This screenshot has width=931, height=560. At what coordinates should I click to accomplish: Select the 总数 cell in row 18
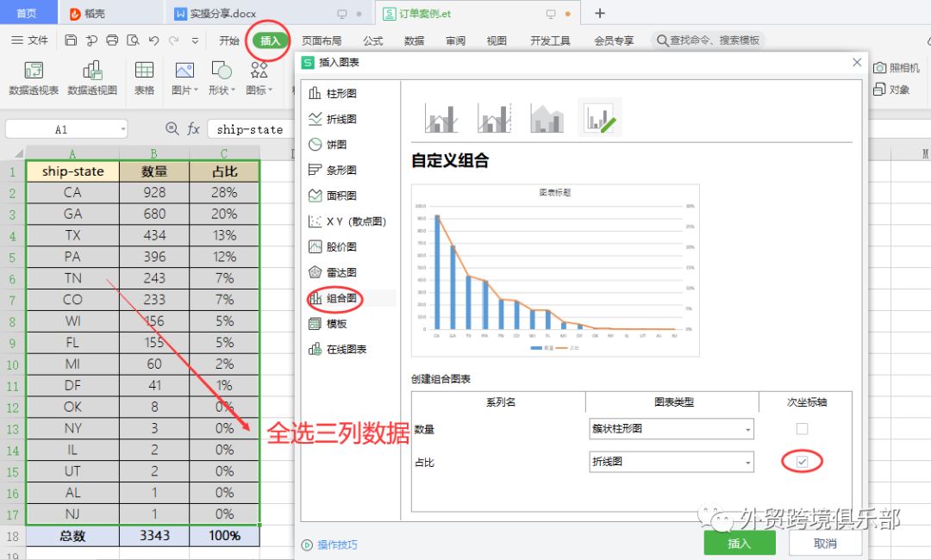[x=72, y=536]
